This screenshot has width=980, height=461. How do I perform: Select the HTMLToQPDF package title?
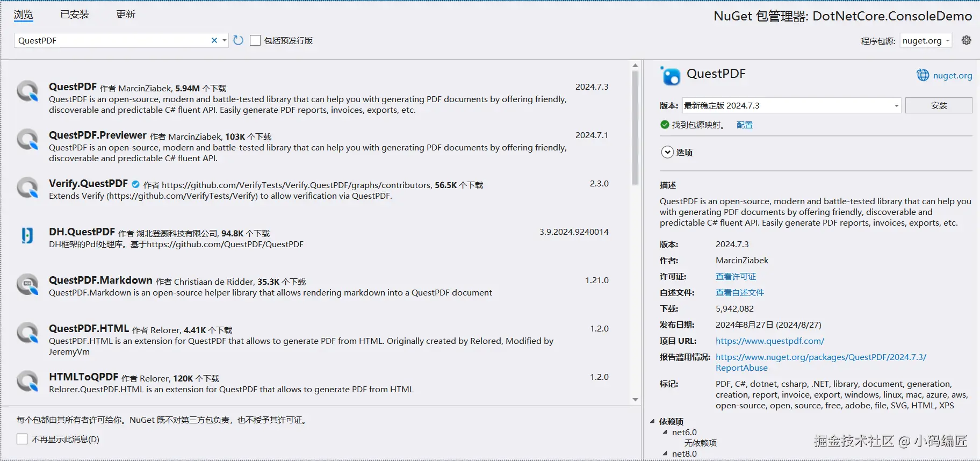[x=84, y=377]
